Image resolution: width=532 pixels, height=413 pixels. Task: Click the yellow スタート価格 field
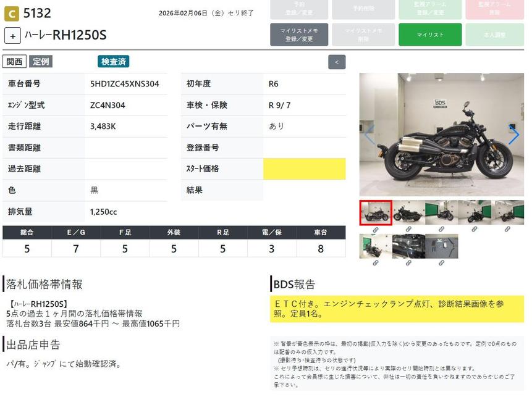pos(304,169)
